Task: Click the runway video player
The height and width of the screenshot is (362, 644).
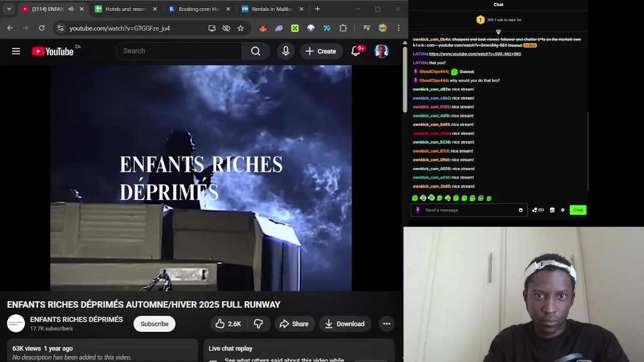Action: 201,178
